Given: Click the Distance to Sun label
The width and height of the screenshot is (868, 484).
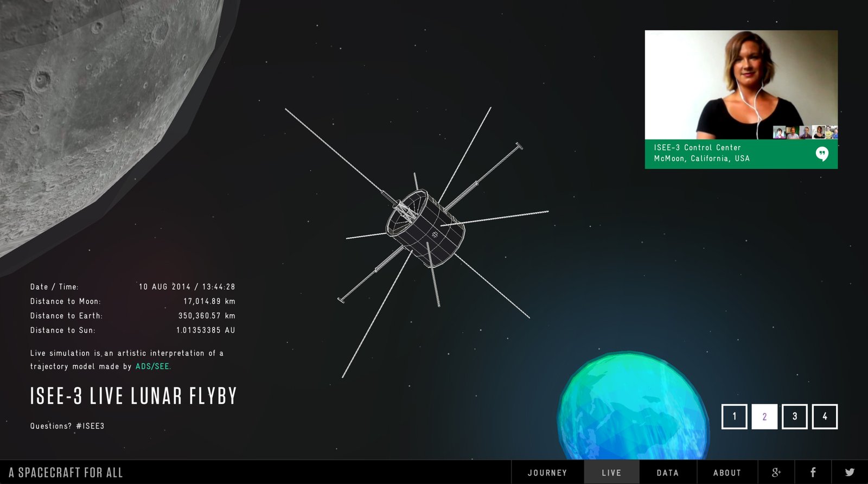Looking at the screenshot, I should click(x=63, y=330).
